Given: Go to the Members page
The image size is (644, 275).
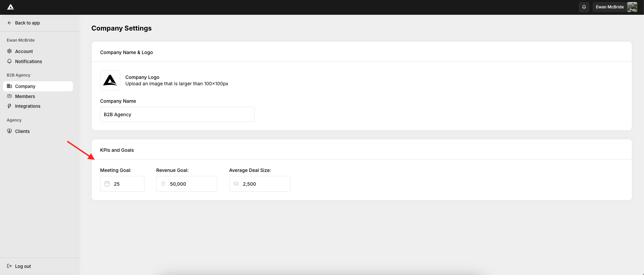Looking at the screenshot, I should tap(25, 96).
